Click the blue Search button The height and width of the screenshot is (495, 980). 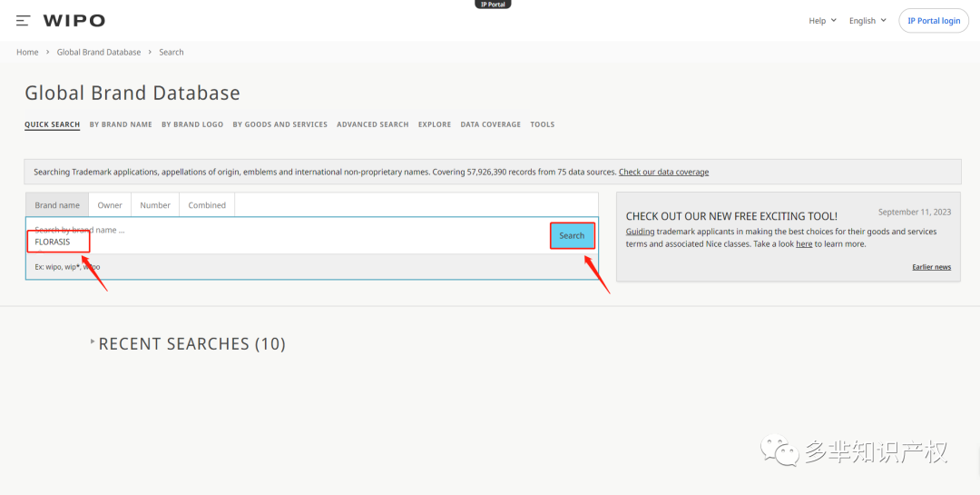[572, 236]
